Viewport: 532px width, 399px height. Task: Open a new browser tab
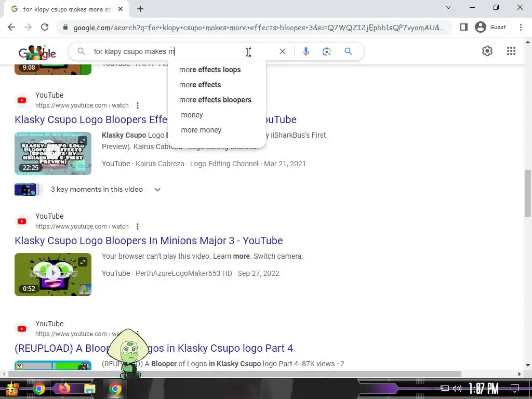(140, 9)
